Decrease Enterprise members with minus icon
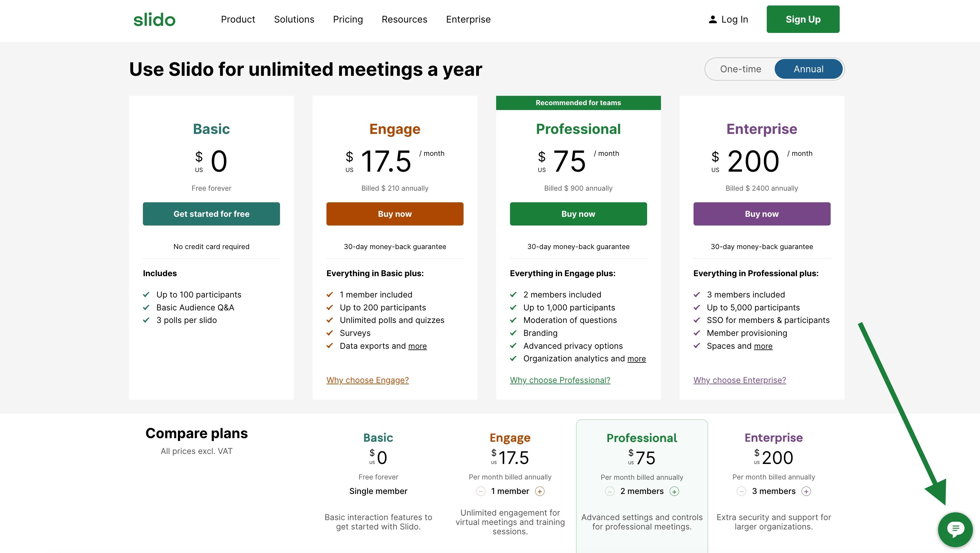 tap(741, 491)
